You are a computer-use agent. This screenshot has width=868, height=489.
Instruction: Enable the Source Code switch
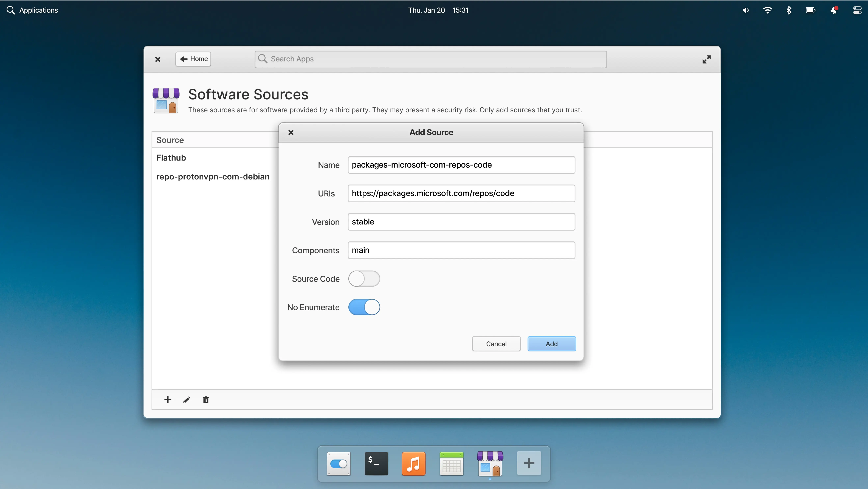pos(364,279)
